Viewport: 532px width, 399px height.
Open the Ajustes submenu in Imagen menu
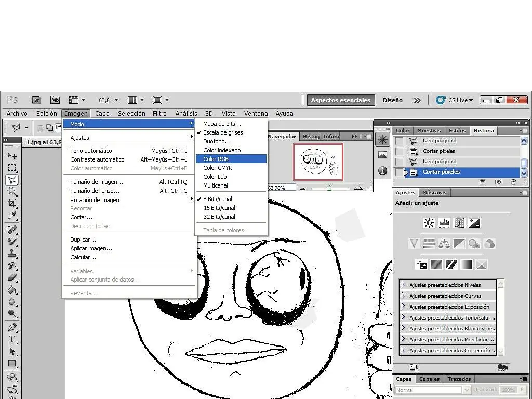pos(129,137)
